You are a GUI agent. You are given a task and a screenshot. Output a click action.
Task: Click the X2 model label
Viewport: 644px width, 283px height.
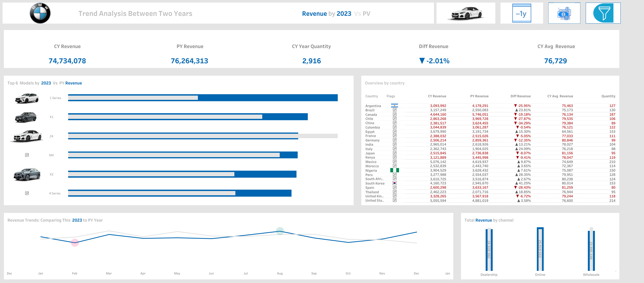(51, 174)
